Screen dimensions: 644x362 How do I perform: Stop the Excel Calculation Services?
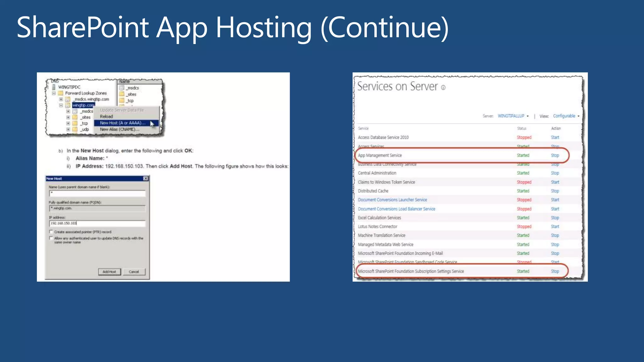tap(555, 217)
